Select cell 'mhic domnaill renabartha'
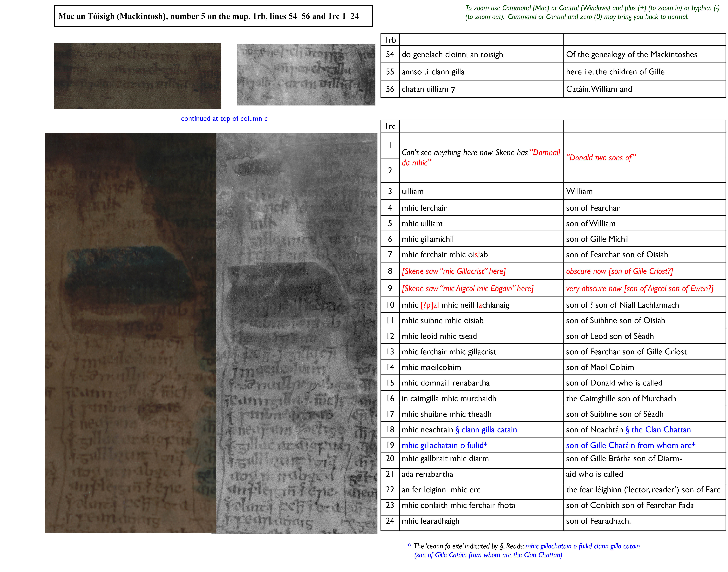Image resolution: width=728 pixels, height=572 pixels. pos(481,383)
